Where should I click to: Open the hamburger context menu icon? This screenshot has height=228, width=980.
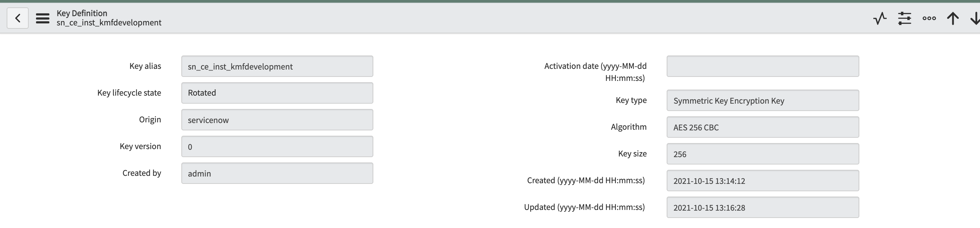coord(43,18)
